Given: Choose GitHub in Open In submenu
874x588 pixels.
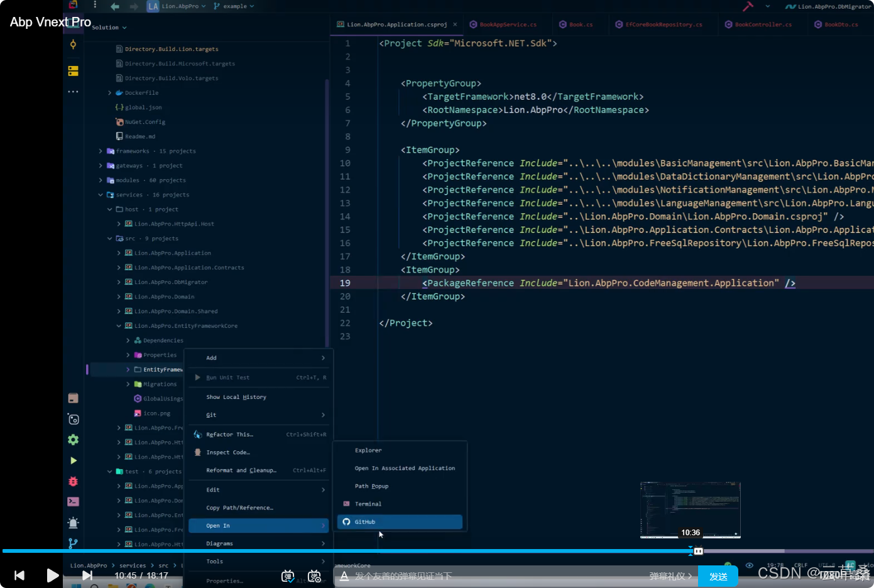Looking at the screenshot, I should 400,522.
